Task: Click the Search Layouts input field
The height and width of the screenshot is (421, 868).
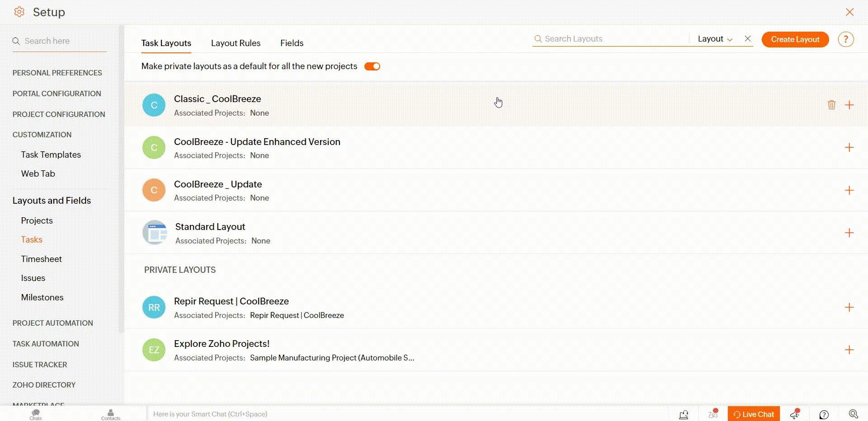Action: (x=610, y=39)
